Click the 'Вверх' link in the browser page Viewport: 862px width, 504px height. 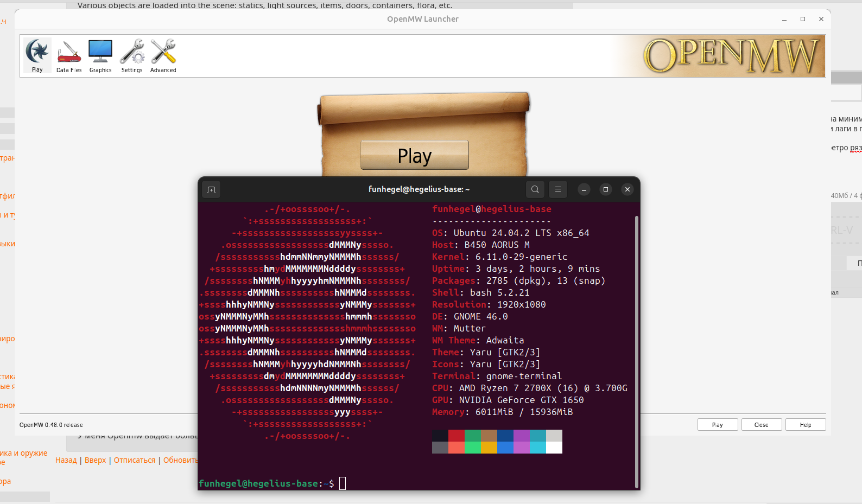click(96, 460)
